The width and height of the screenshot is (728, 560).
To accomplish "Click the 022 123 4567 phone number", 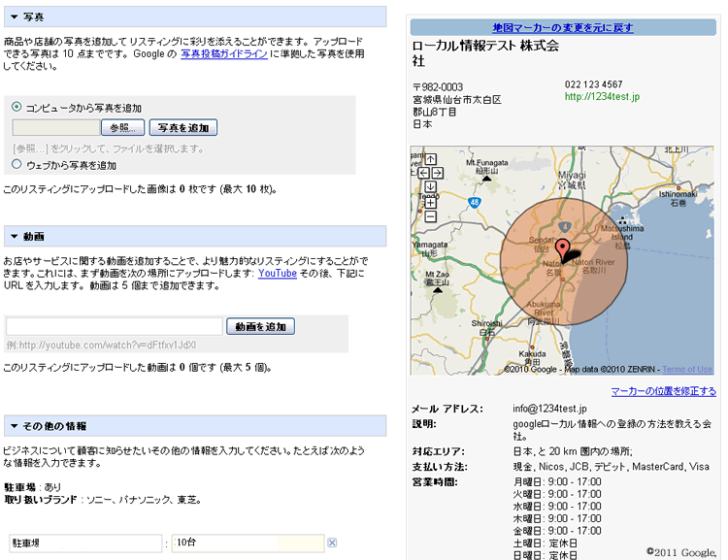I will click(593, 84).
